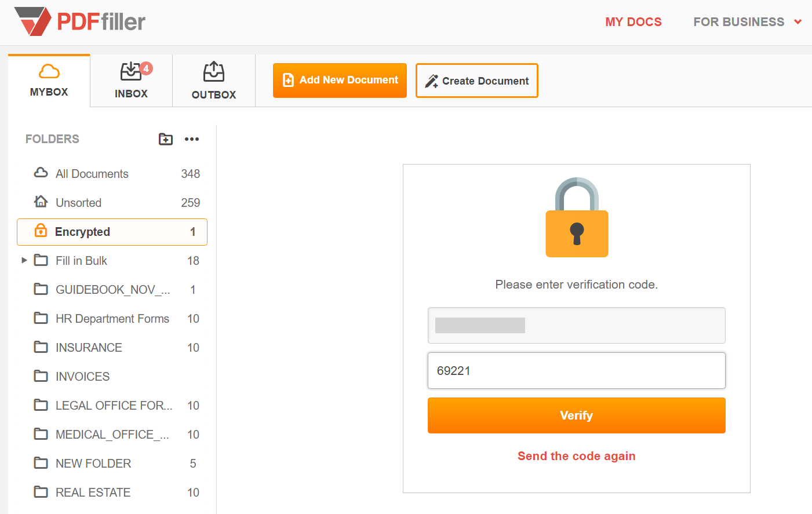Click Send the code again link
812x514 pixels.
pos(577,456)
